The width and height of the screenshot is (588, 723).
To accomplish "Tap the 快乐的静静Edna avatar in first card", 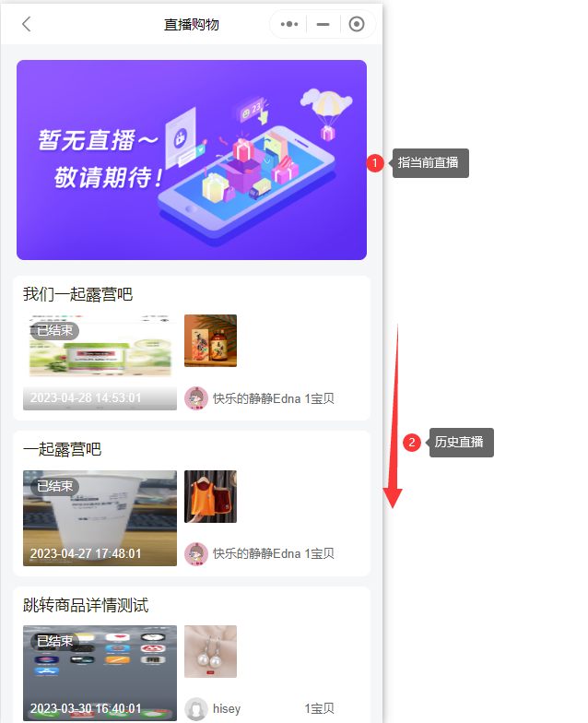I will click(195, 398).
